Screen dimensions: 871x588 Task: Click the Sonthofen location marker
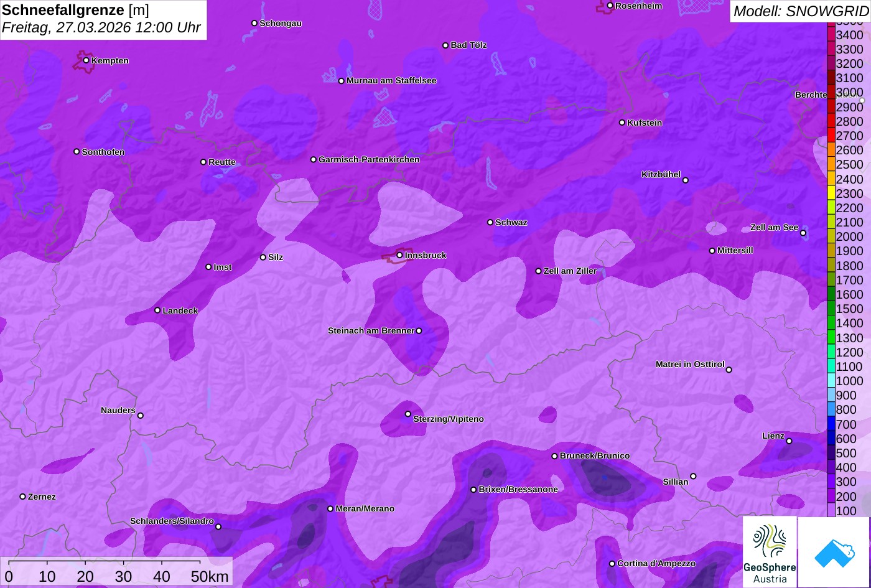77,152
